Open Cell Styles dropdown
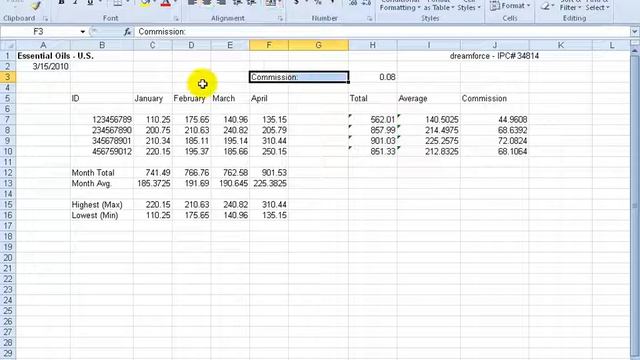Screen dimensions: 640x360 (469, 5)
